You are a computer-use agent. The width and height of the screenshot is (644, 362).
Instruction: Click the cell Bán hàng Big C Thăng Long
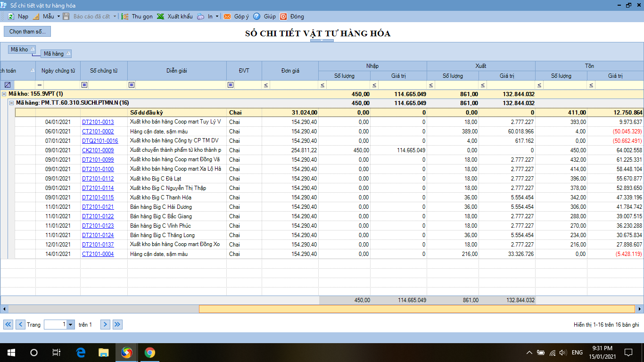(177, 235)
